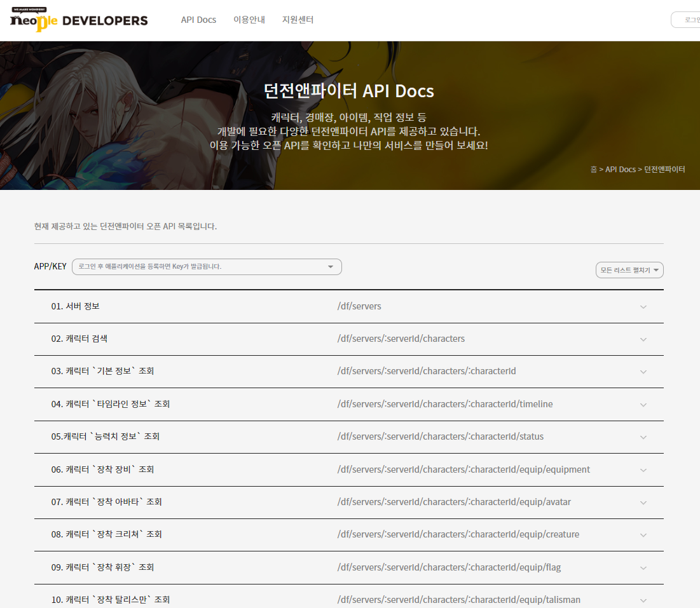Image resolution: width=700 pixels, height=608 pixels.
Task: Expand the 02. 캐릭터 검색 row chevron
Action: coord(643,339)
